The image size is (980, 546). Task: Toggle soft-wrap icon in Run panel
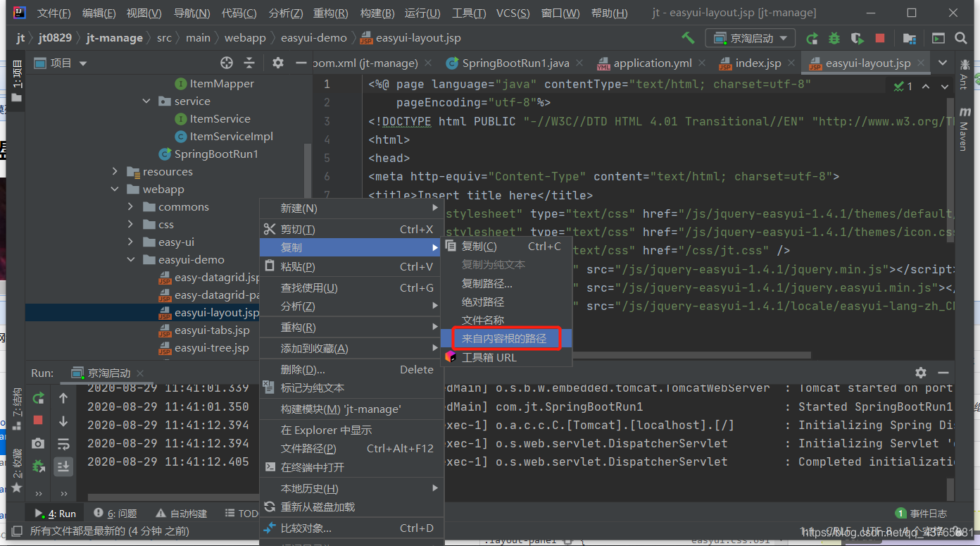click(63, 444)
